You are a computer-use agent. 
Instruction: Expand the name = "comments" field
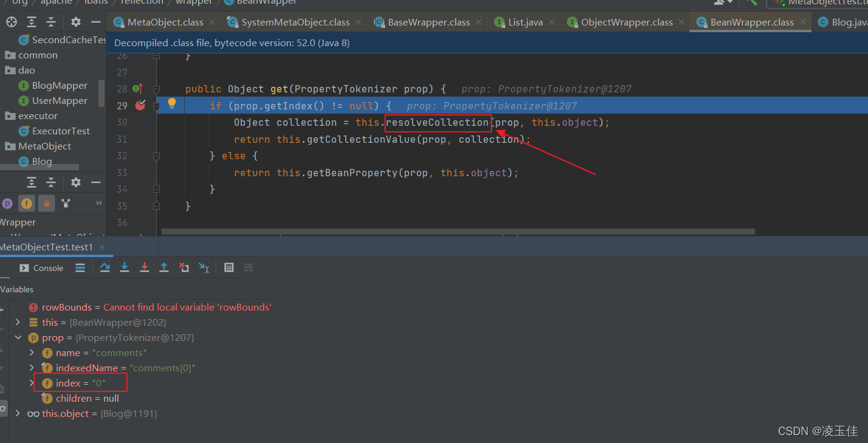click(x=32, y=352)
